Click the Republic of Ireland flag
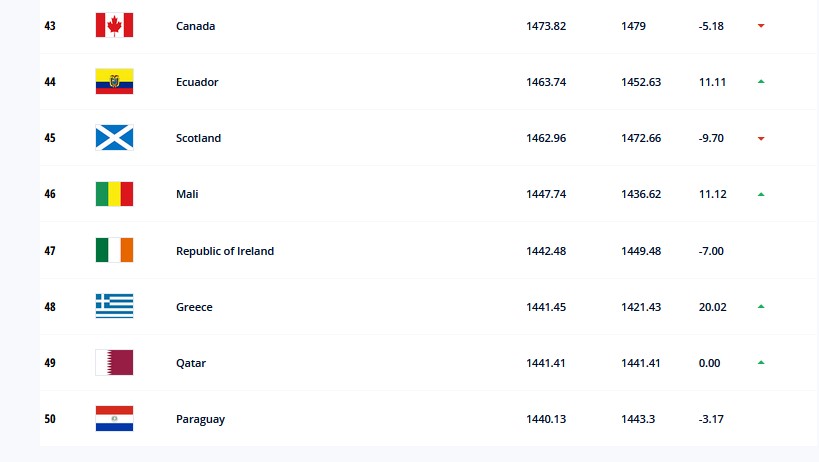Image resolution: width=819 pixels, height=462 pixels. pos(114,250)
